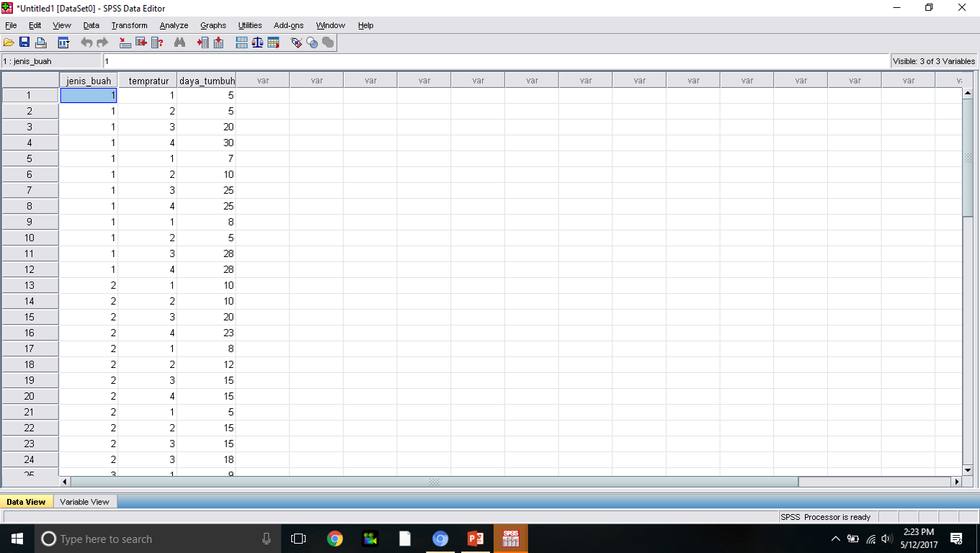Click the daya_tumbuh cell in row 4 showing 30
The height and width of the screenshot is (553, 980).
point(207,143)
